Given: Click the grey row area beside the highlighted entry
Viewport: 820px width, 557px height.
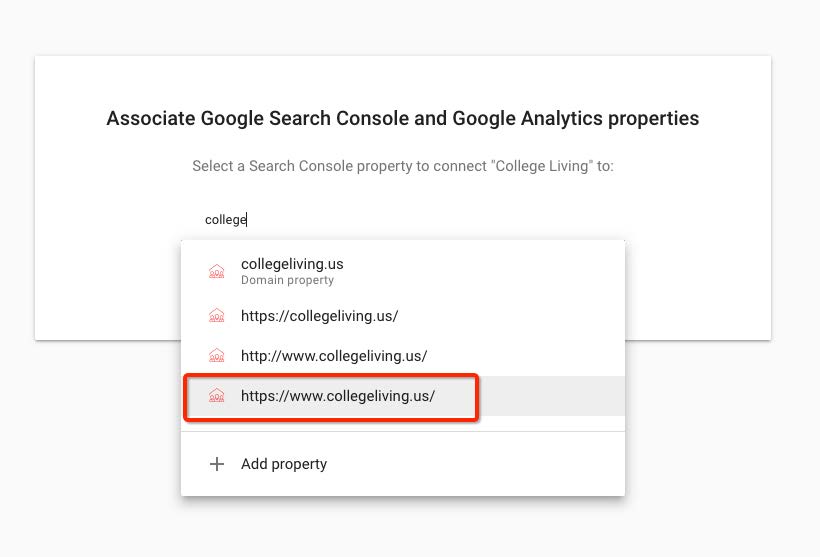Looking at the screenshot, I should click(552, 396).
